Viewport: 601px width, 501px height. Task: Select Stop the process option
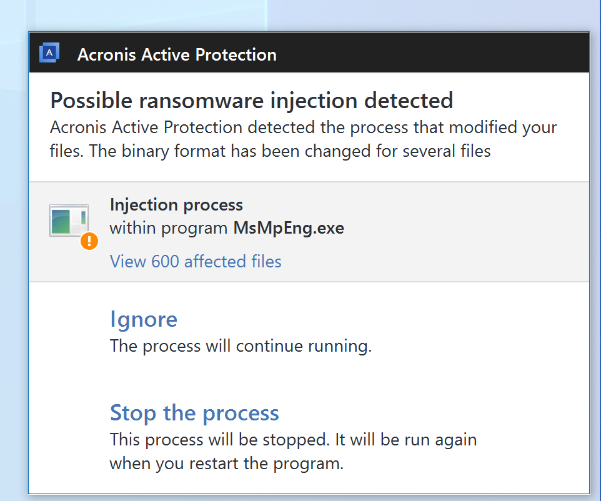pos(194,413)
